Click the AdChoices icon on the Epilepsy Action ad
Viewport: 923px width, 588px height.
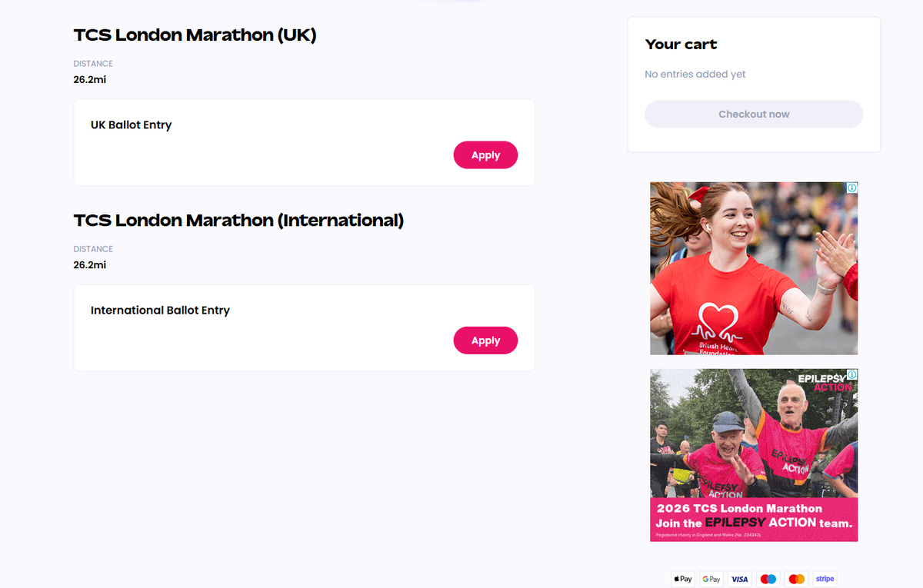click(x=852, y=374)
